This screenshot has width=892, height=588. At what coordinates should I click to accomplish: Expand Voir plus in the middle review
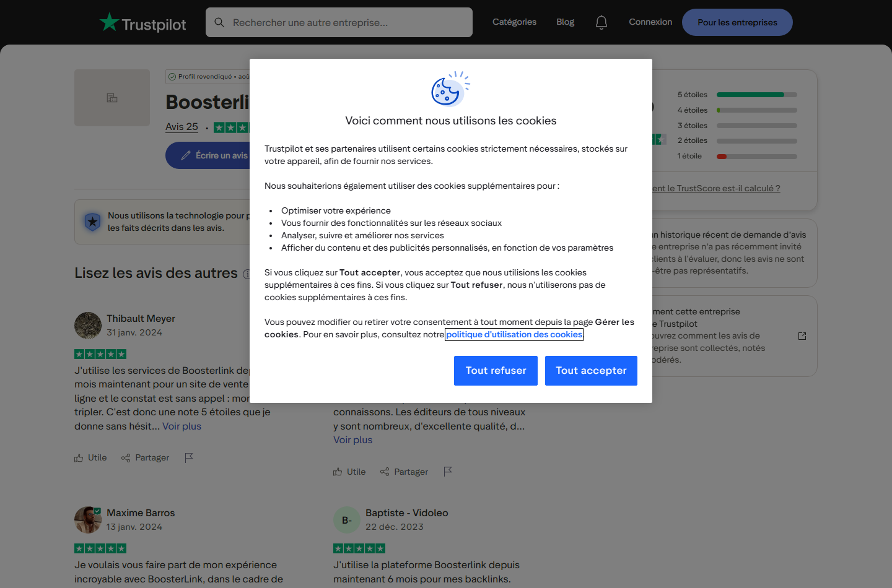pyautogui.click(x=352, y=440)
